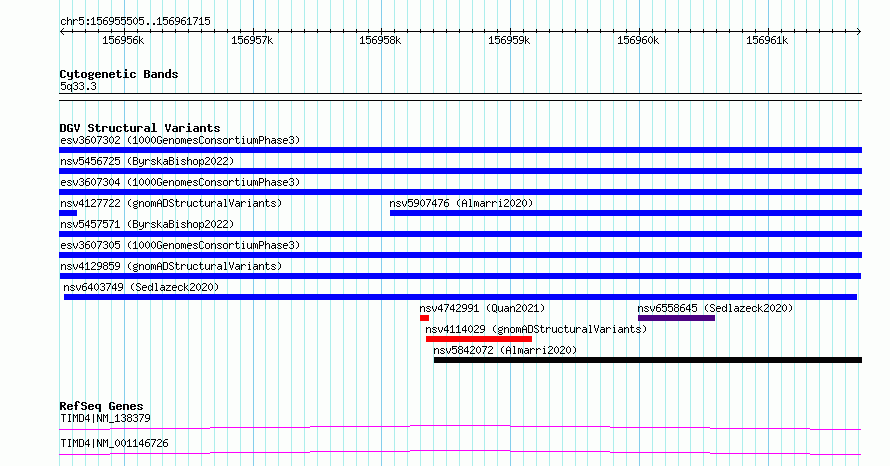This screenshot has width=890, height=466.
Task: Click the 156957k ruler tick label
Action: [x=252, y=40]
